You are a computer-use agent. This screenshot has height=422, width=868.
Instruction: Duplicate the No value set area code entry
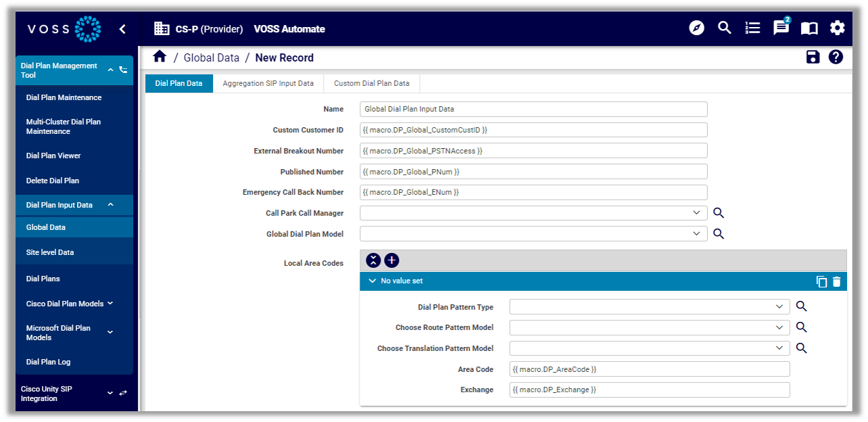point(822,281)
